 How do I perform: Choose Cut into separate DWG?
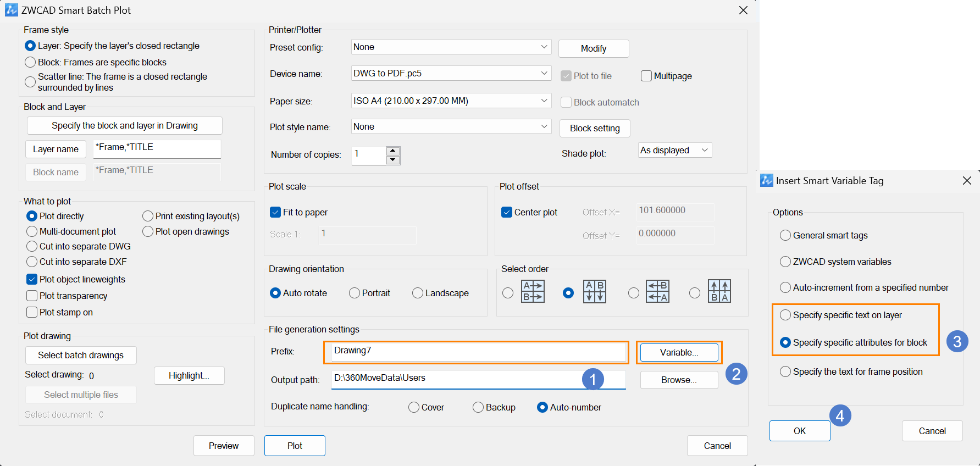click(x=32, y=246)
